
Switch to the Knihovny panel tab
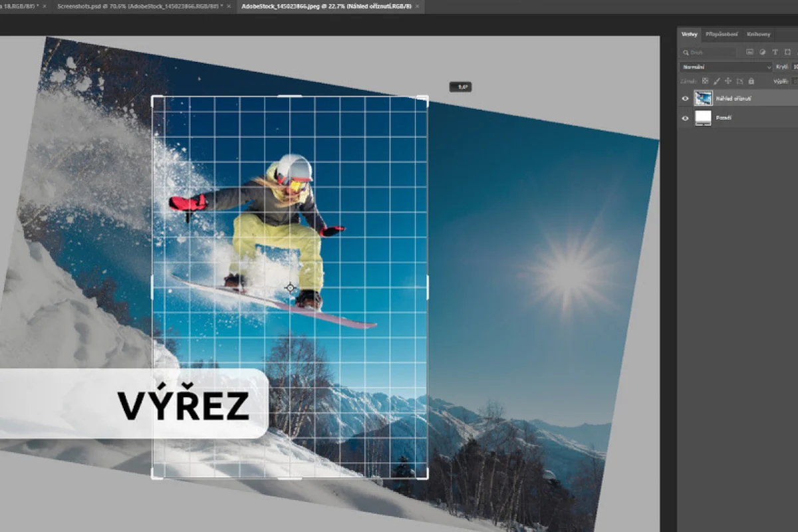pyautogui.click(x=758, y=35)
